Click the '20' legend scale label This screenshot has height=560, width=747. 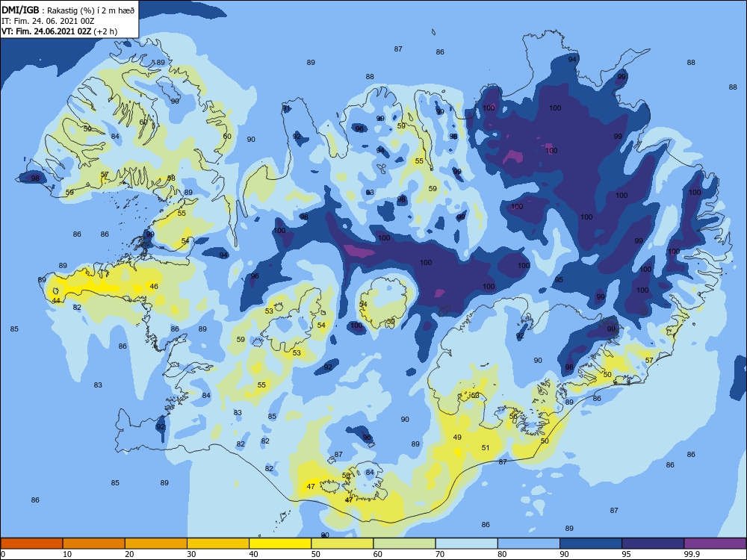pyautogui.click(x=129, y=554)
